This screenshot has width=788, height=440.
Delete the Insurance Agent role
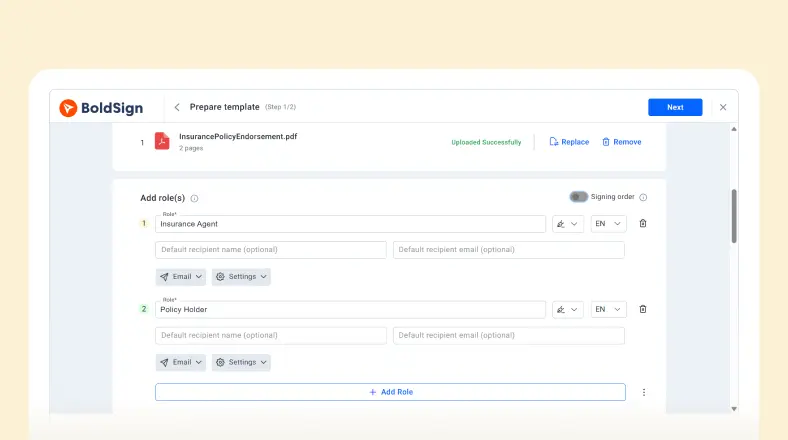643,224
